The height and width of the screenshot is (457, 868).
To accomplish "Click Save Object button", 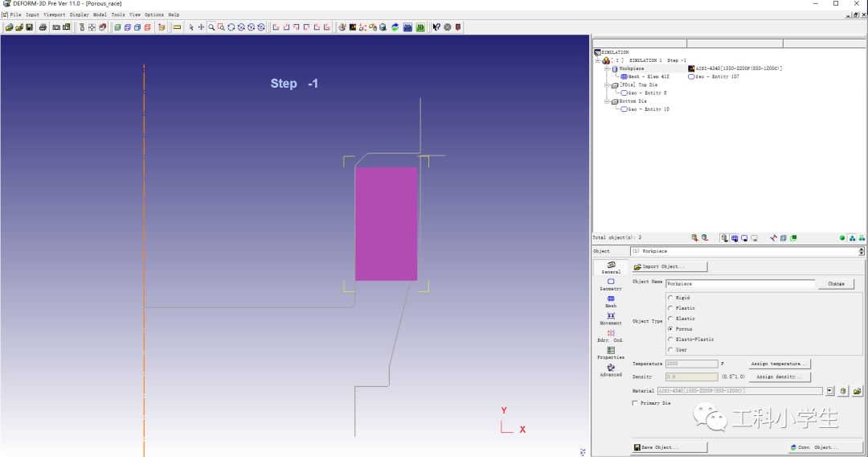I will pyautogui.click(x=669, y=447).
